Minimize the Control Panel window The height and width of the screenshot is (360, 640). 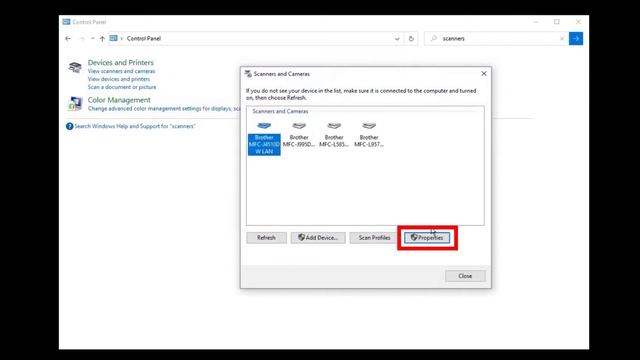point(536,22)
